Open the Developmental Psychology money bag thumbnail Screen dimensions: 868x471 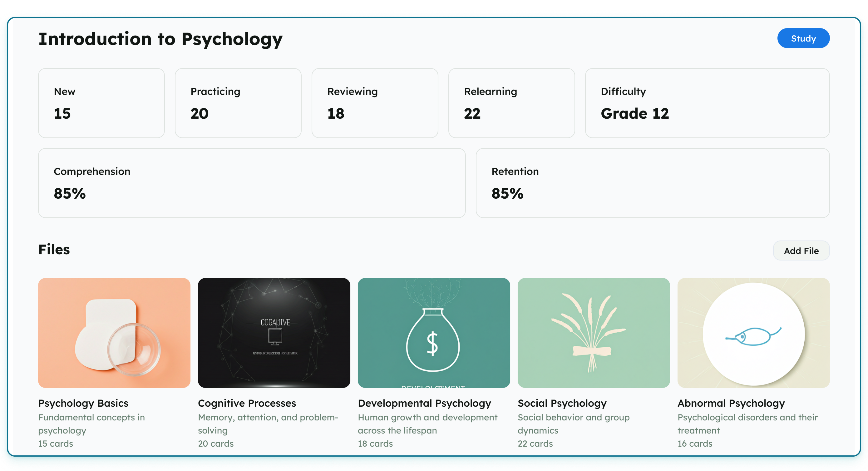tap(434, 333)
